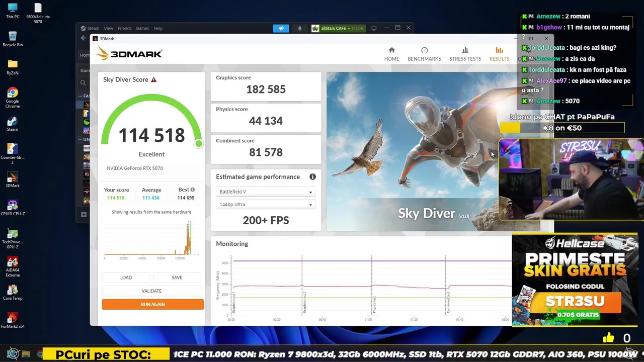Click the 3DMark logo

point(129,53)
